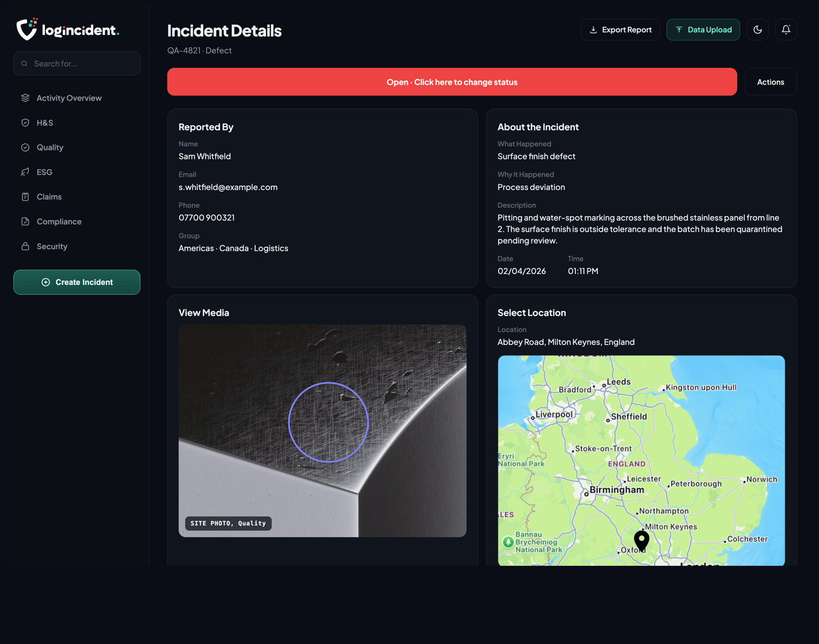Toggle dark mode with the moon icon

(x=758, y=29)
